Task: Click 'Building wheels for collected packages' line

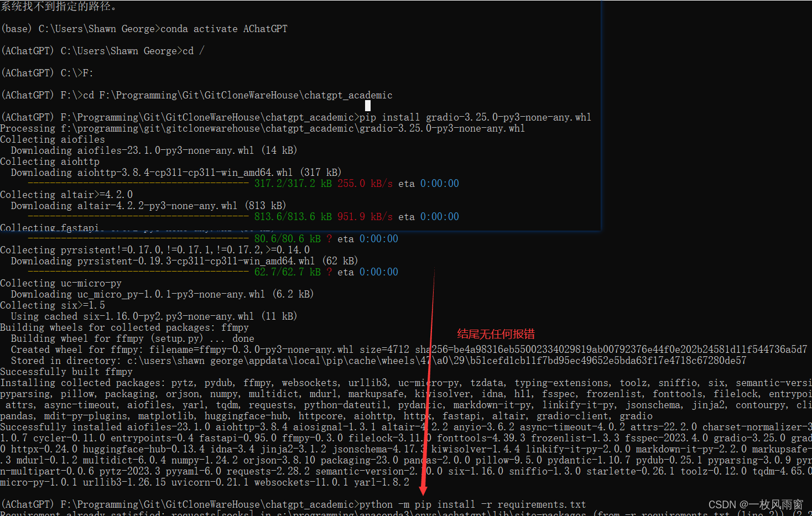Action: point(124,327)
